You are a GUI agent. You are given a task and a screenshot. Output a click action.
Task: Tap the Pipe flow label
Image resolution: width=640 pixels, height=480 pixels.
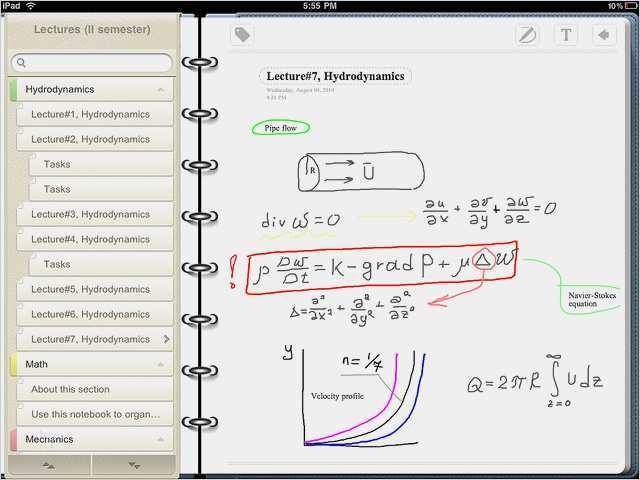click(x=281, y=128)
